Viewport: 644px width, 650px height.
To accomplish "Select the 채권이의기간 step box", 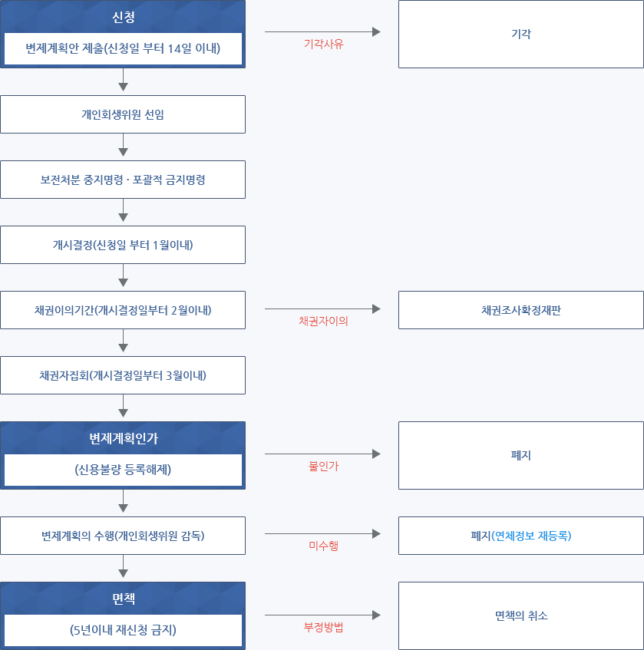I will point(123,310).
